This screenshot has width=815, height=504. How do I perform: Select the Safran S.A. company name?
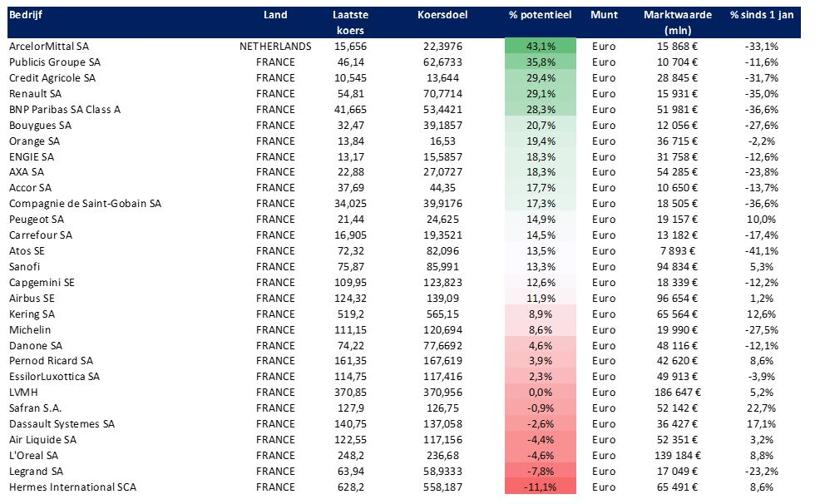click(35, 408)
